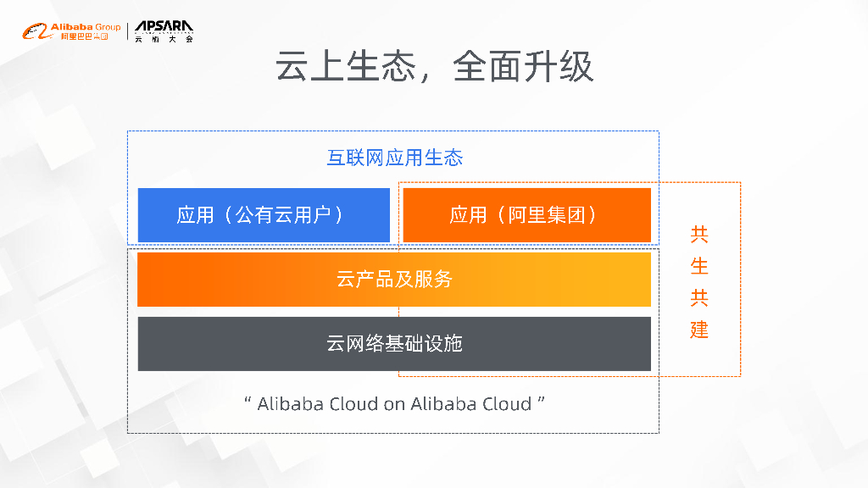Image resolution: width=868 pixels, height=488 pixels.
Task: Click the second 共 below the 生 character
Action: coord(699,297)
